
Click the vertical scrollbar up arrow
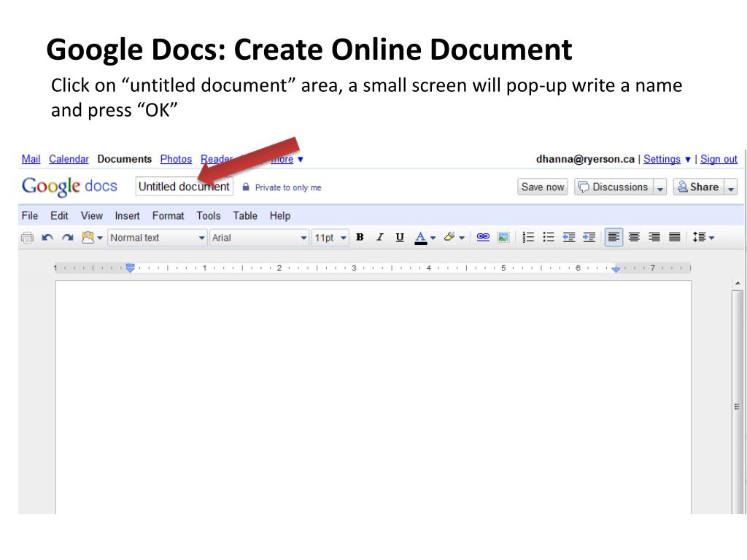[x=738, y=284]
